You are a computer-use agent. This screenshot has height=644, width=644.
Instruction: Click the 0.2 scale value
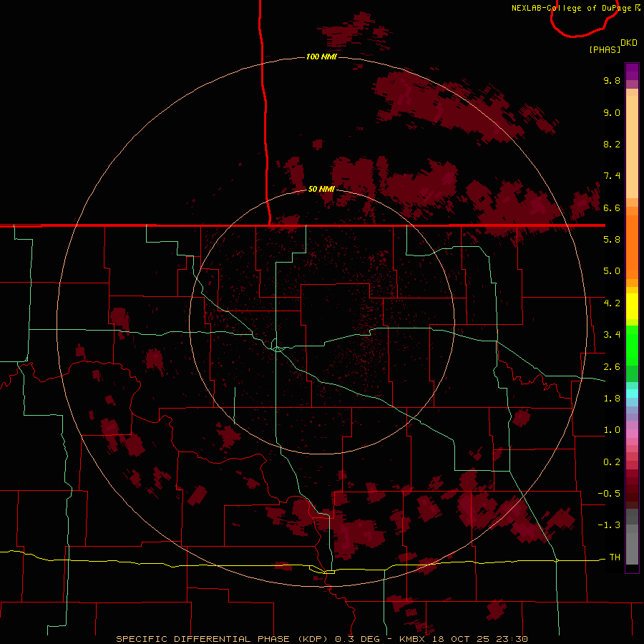[612, 462]
